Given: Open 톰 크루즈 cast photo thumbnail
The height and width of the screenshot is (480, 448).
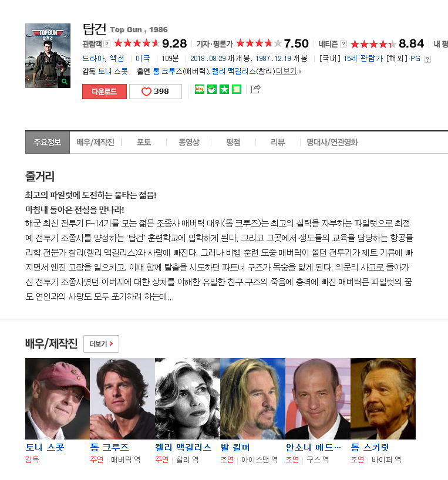Looking at the screenshot, I should 123,398.
